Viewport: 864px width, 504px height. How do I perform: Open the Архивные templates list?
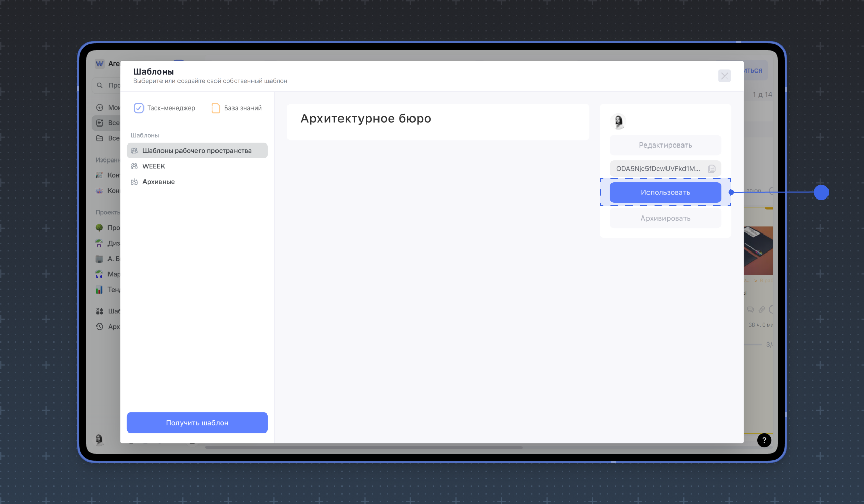(x=158, y=182)
